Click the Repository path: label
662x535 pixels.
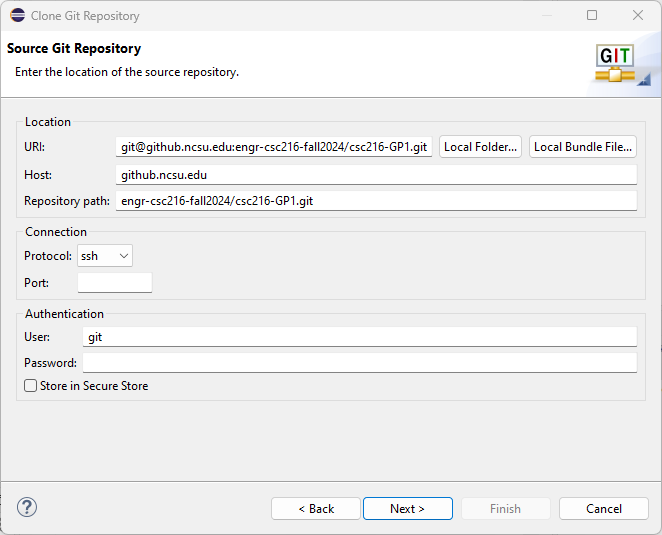tap(67, 201)
